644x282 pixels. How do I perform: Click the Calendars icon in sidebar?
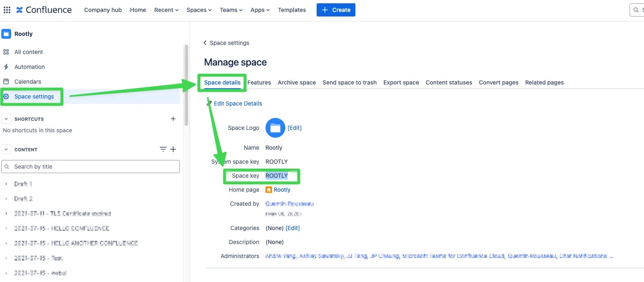coord(6,82)
